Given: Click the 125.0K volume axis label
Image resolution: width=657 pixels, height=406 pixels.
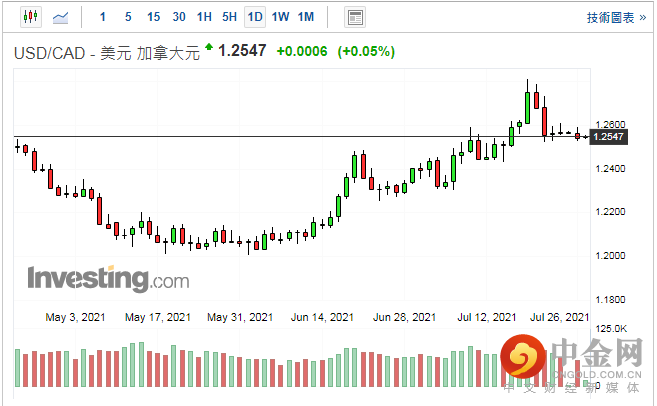Looking at the screenshot, I should [611, 328].
